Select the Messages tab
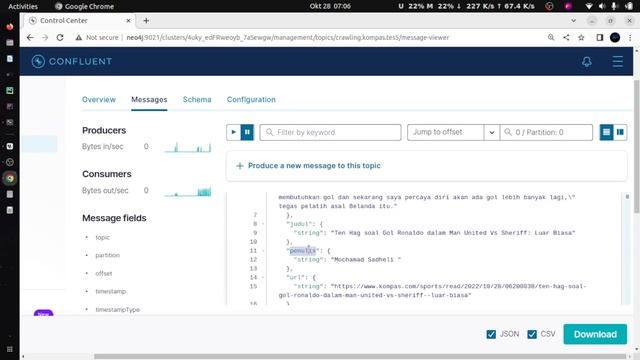640x360 pixels. (x=149, y=100)
